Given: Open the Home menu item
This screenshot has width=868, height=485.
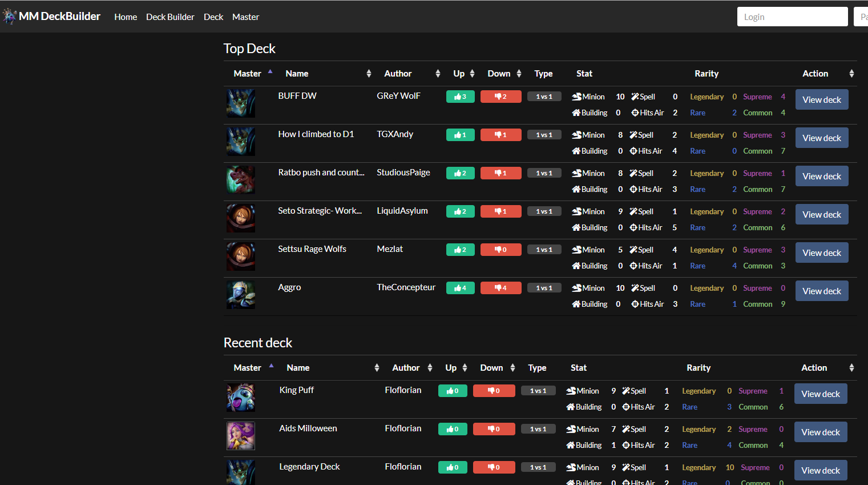Looking at the screenshot, I should [x=126, y=17].
